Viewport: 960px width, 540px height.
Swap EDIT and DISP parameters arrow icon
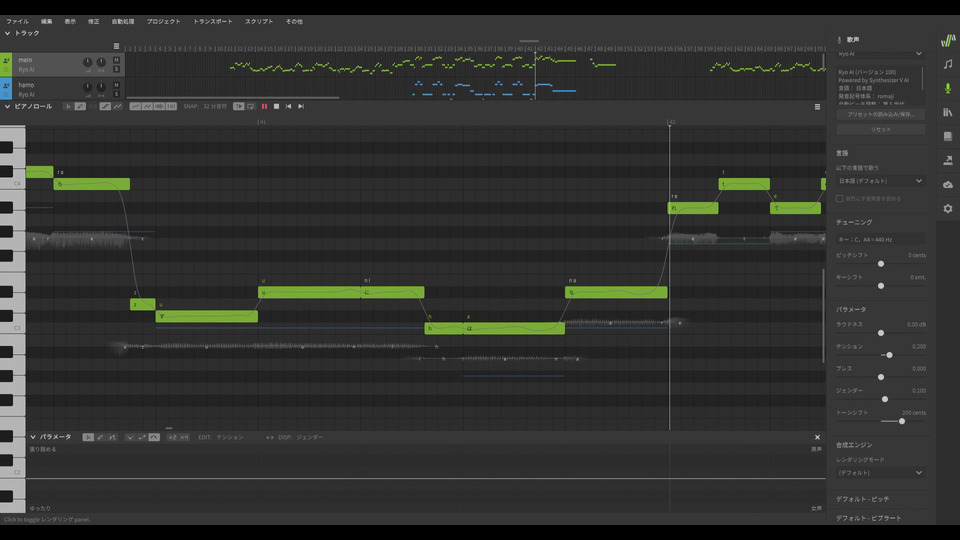(269, 437)
